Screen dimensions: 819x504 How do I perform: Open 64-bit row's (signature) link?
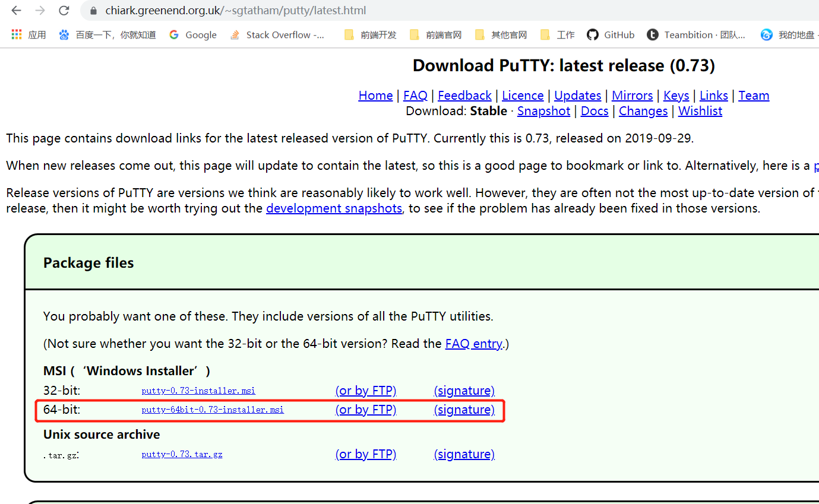click(x=464, y=410)
